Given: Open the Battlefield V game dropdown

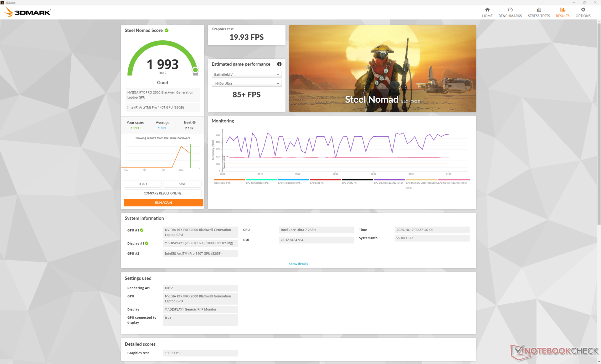Looking at the screenshot, I should [246, 74].
